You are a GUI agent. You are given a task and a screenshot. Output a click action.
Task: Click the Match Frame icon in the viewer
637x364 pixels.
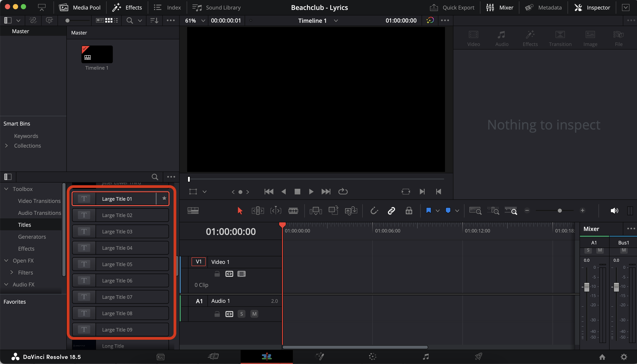click(x=406, y=192)
